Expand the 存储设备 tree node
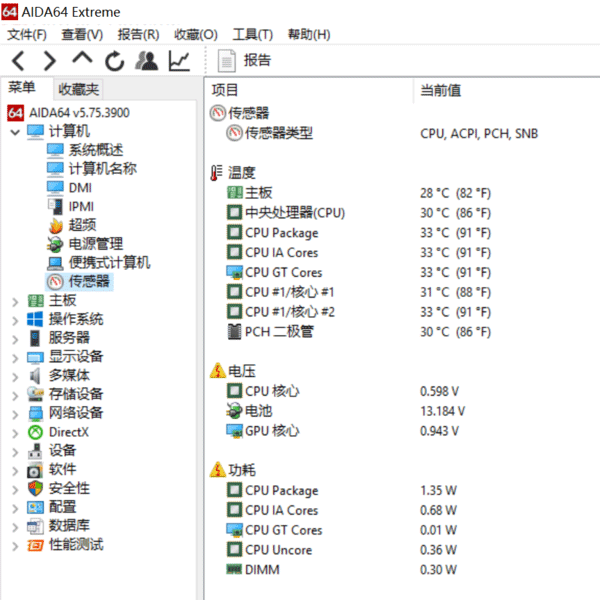Image resolution: width=600 pixels, height=600 pixels. [15, 396]
